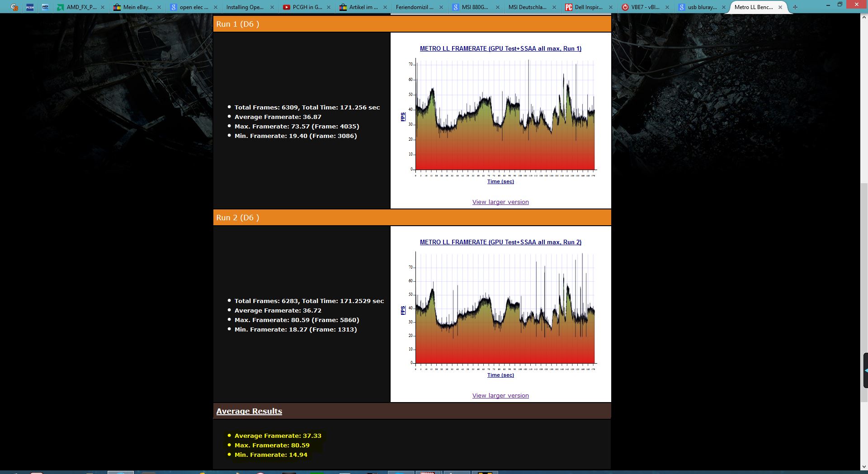Click the Run 1 (D6) orange header
The height and width of the screenshot is (474, 868).
point(412,24)
